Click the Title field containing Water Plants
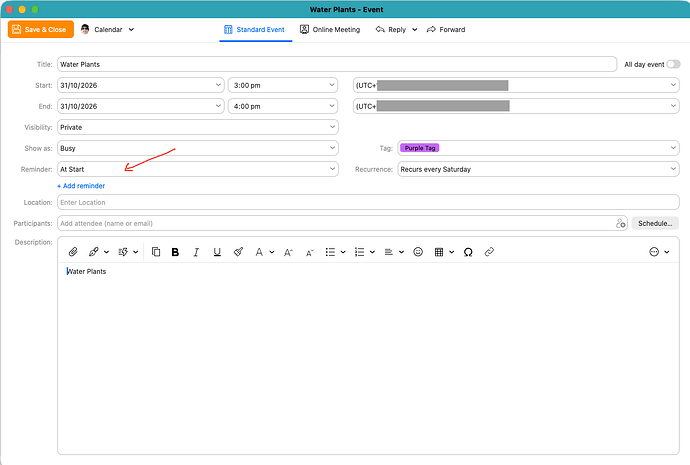The image size is (690, 465). coord(337,64)
